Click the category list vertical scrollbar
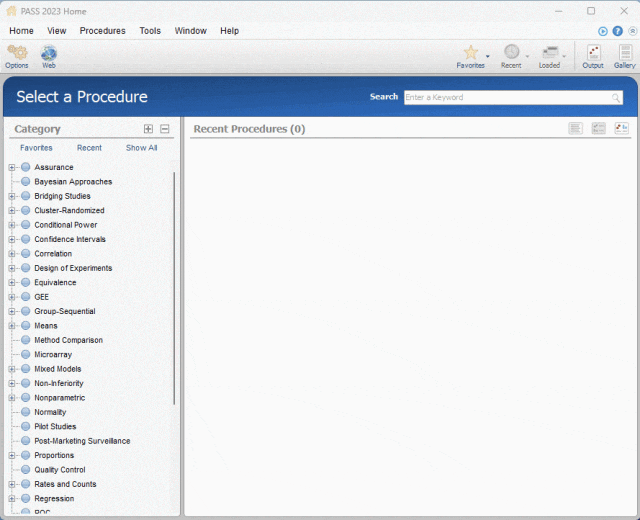This screenshot has height=520, width=640. tap(174, 288)
